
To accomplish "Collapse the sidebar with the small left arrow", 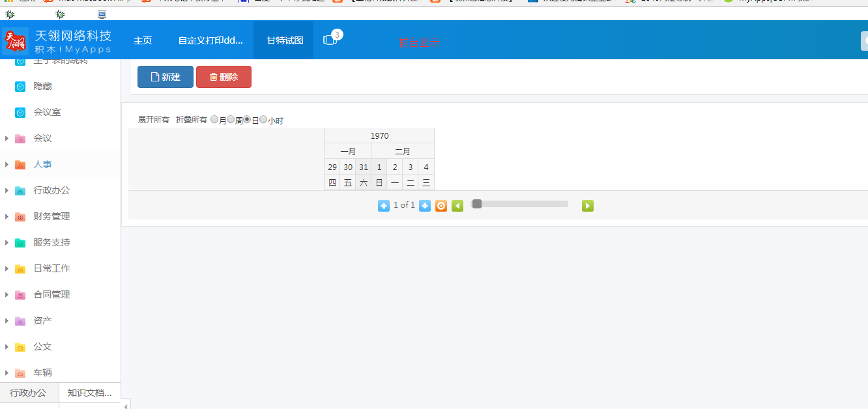I will click(x=126, y=404).
